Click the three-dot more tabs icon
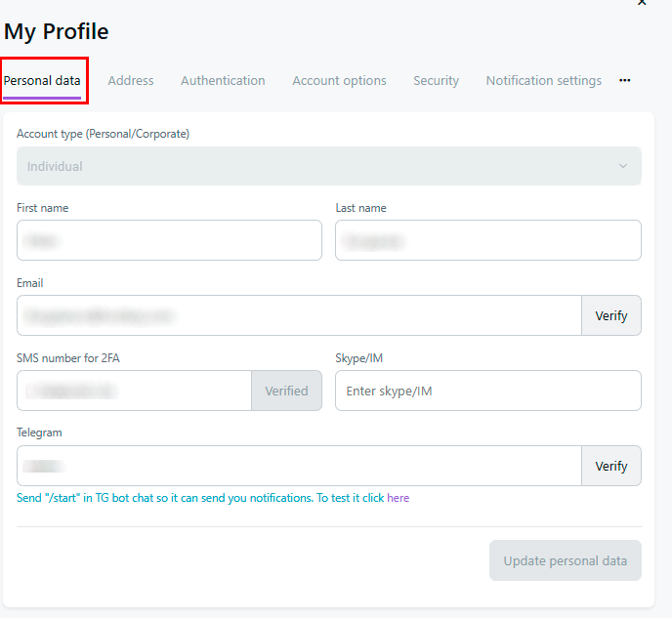The height and width of the screenshot is (618, 672). (x=625, y=81)
